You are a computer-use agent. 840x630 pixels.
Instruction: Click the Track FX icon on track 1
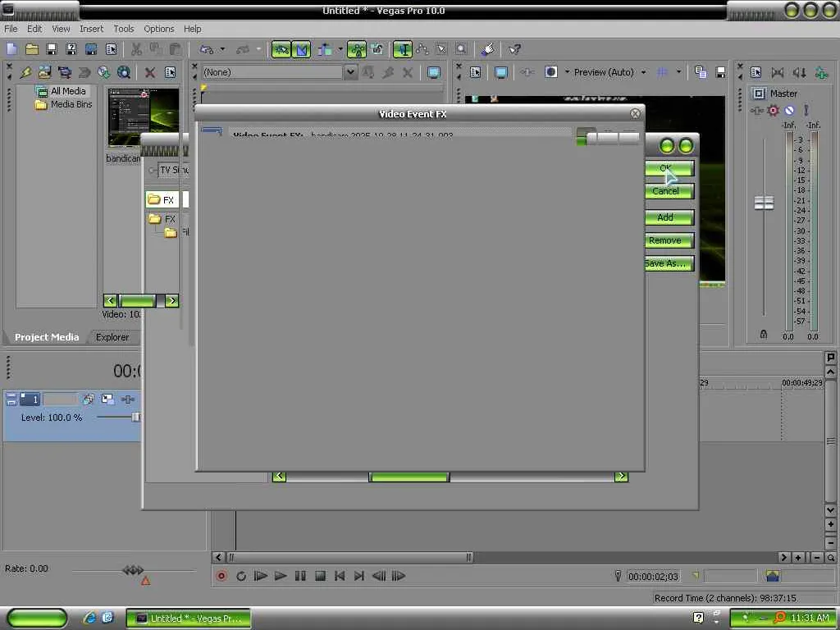127,399
